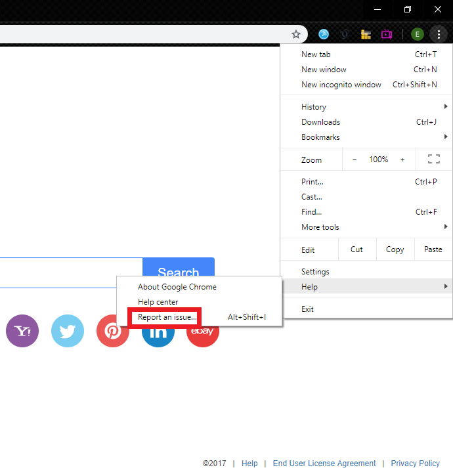Select Exit in the Chrome menu
The image size is (453, 476).
click(366, 309)
